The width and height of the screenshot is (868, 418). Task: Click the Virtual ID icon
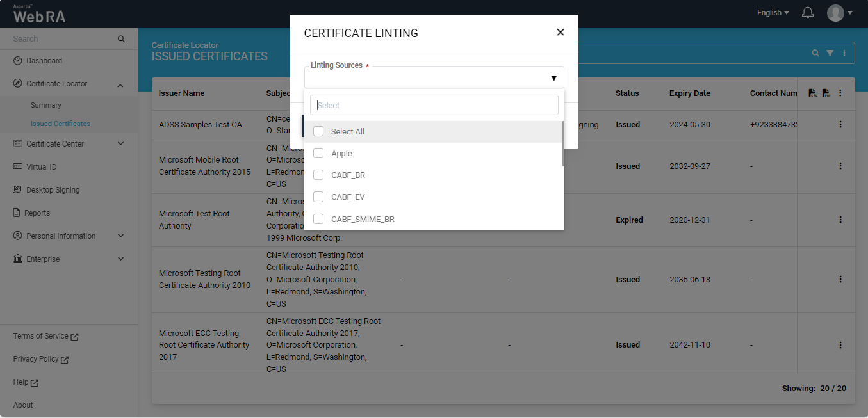pos(17,167)
